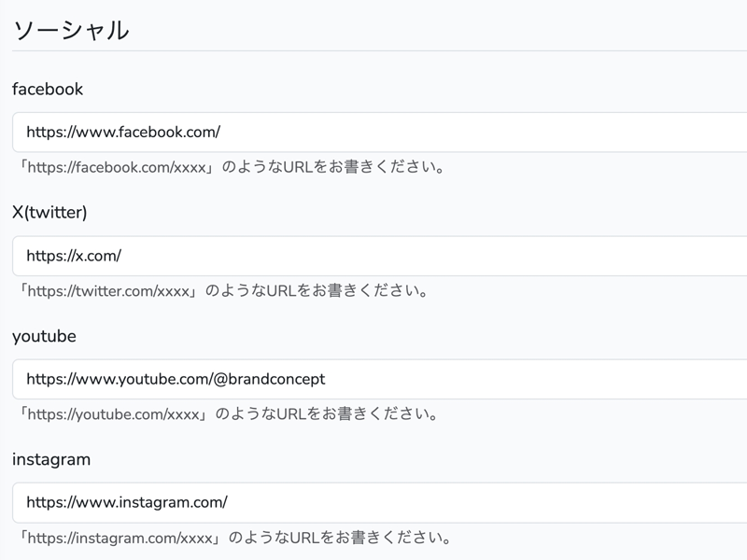Click the "X(twitter)" field label

(x=49, y=213)
